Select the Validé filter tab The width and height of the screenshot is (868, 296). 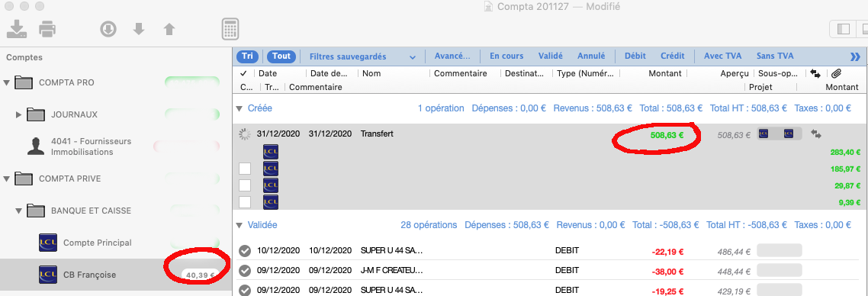(x=550, y=56)
